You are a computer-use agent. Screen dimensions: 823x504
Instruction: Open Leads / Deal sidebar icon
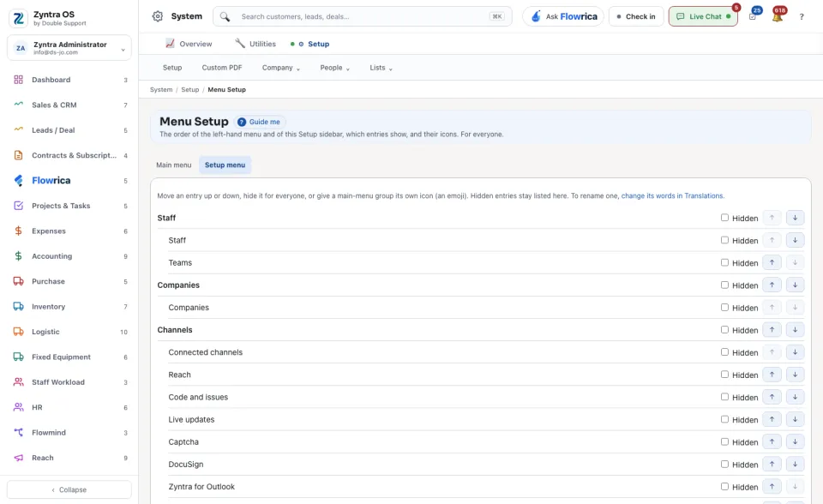[x=18, y=130]
